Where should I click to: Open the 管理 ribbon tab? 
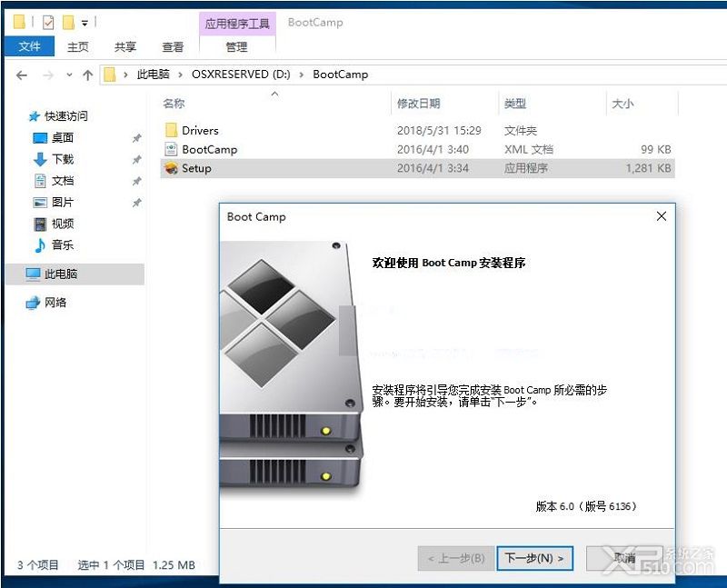tap(237, 47)
